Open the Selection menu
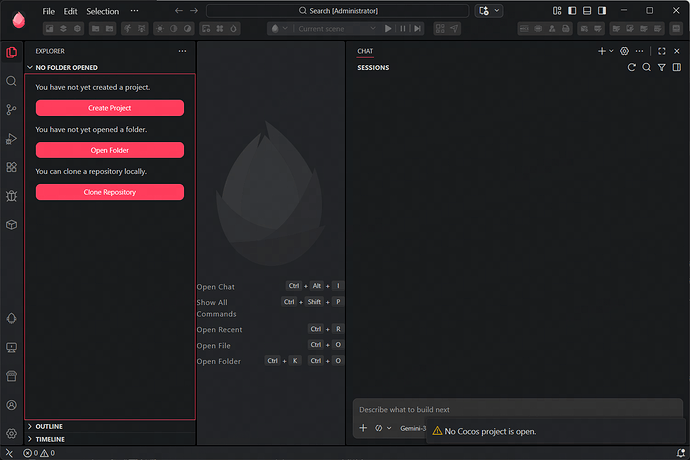The width and height of the screenshot is (690, 460). [103, 11]
